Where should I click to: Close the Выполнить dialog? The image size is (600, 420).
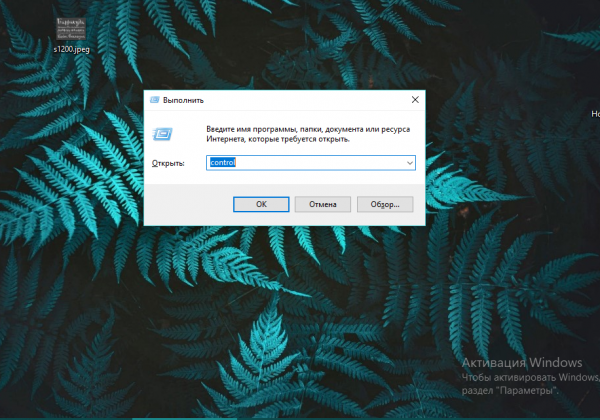coord(415,100)
